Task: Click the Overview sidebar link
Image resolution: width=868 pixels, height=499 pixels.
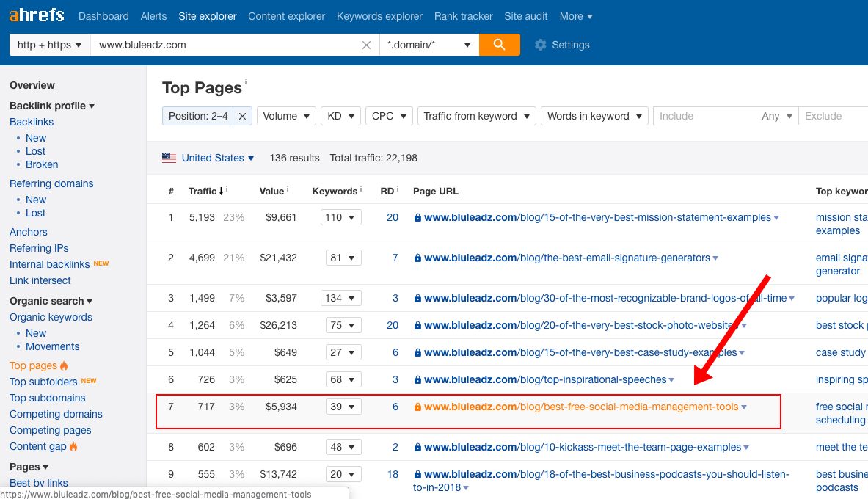Action: [32, 85]
